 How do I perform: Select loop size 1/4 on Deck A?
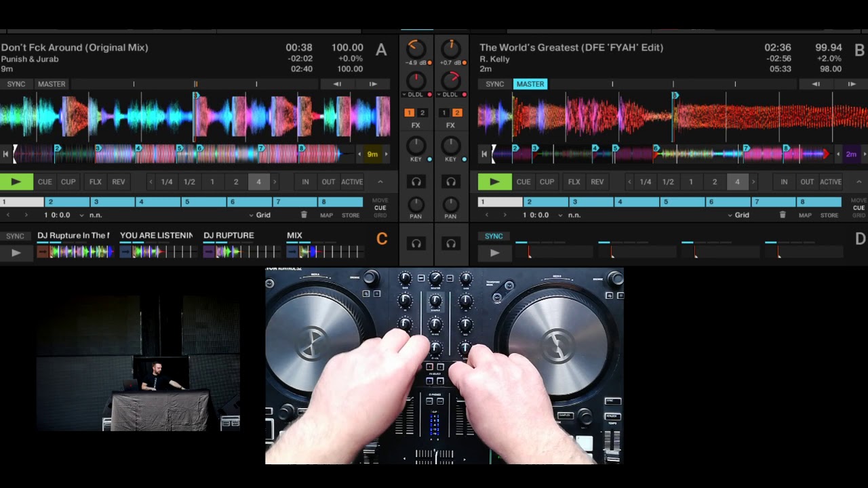pyautogui.click(x=167, y=182)
